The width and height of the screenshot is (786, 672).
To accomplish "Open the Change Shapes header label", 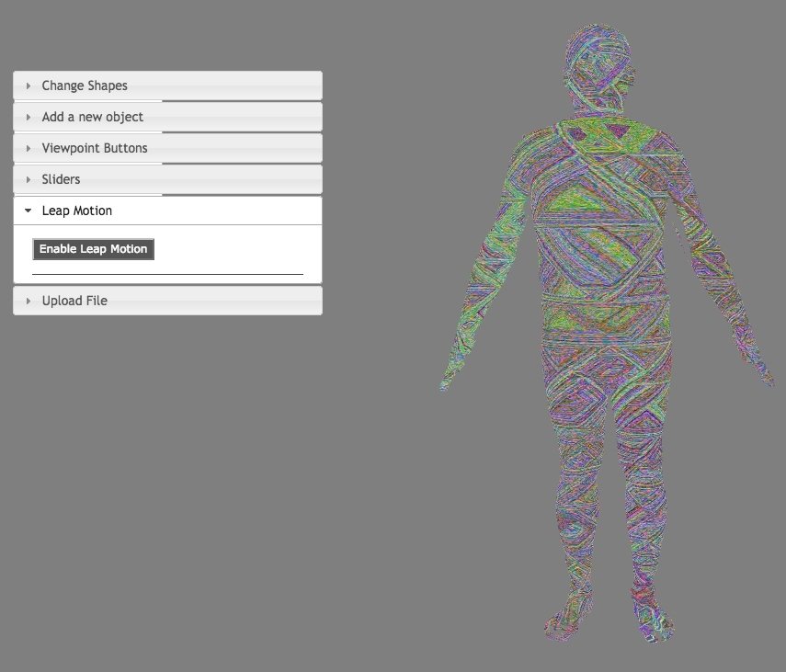I will click(85, 85).
